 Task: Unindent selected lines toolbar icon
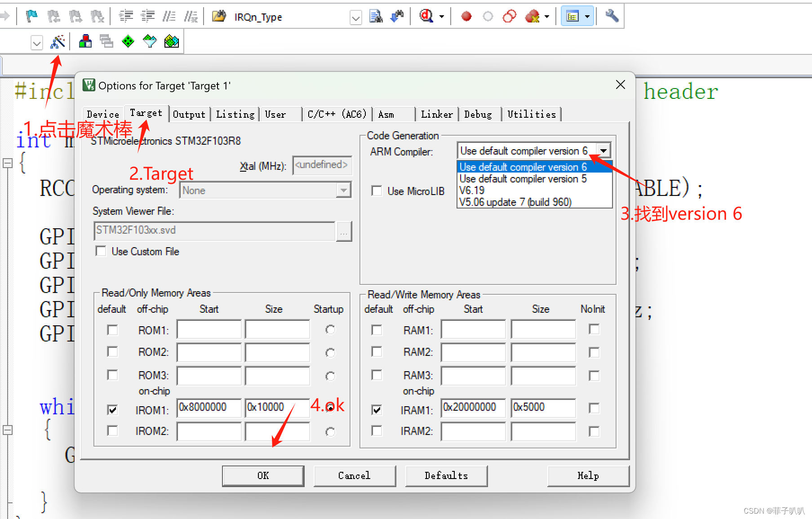coord(147,17)
